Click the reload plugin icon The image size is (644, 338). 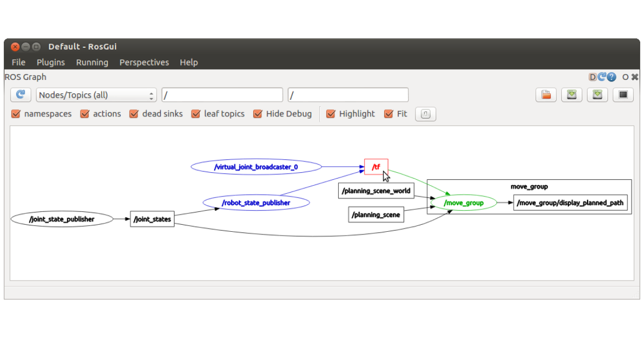click(x=601, y=77)
